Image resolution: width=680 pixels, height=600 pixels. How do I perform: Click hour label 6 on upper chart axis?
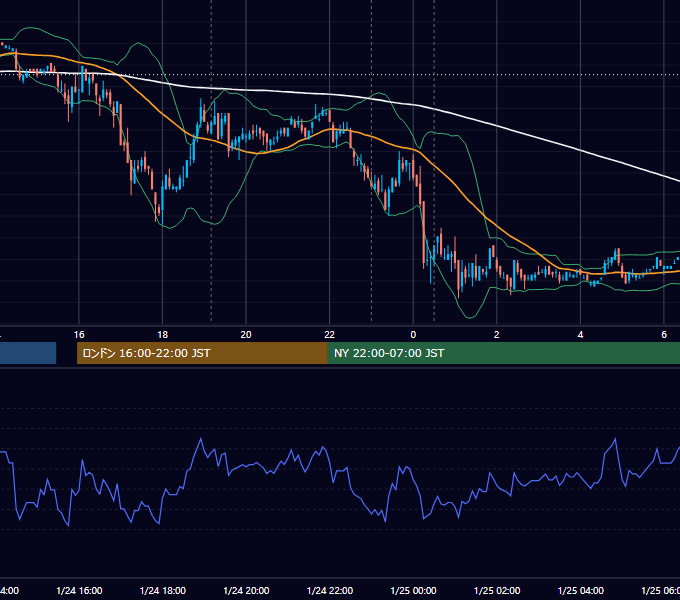click(664, 335)
